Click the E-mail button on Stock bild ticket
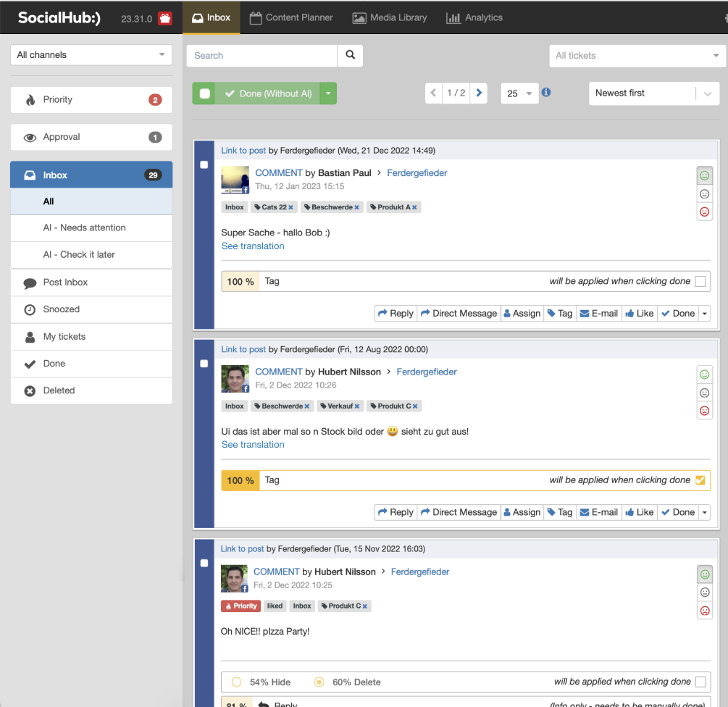 tap(599, 512)
